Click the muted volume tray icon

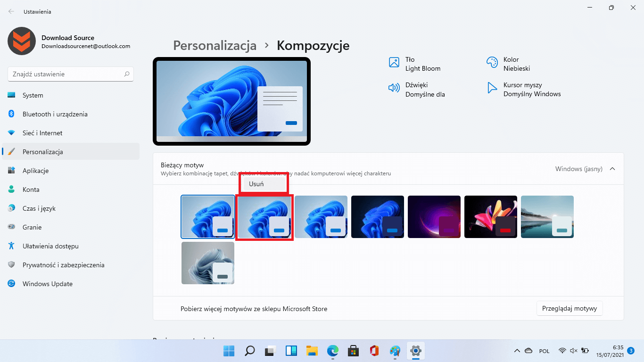point(573,351)
